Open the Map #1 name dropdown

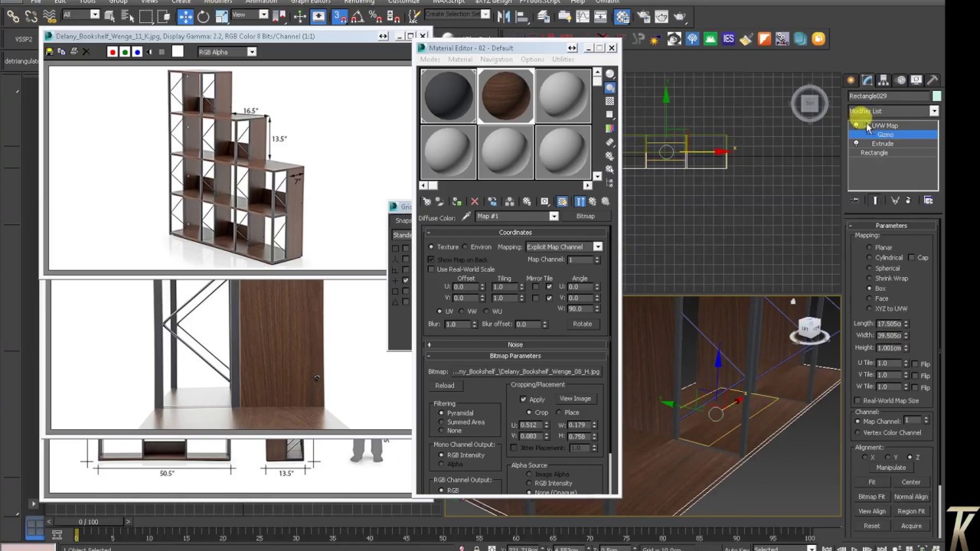click(x=554, y=217)
